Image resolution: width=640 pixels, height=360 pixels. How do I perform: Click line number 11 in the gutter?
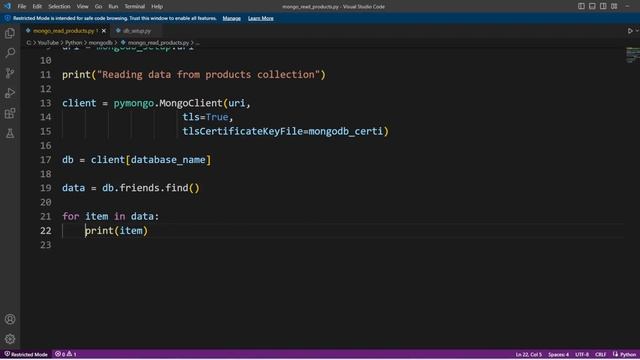point(46,75)
